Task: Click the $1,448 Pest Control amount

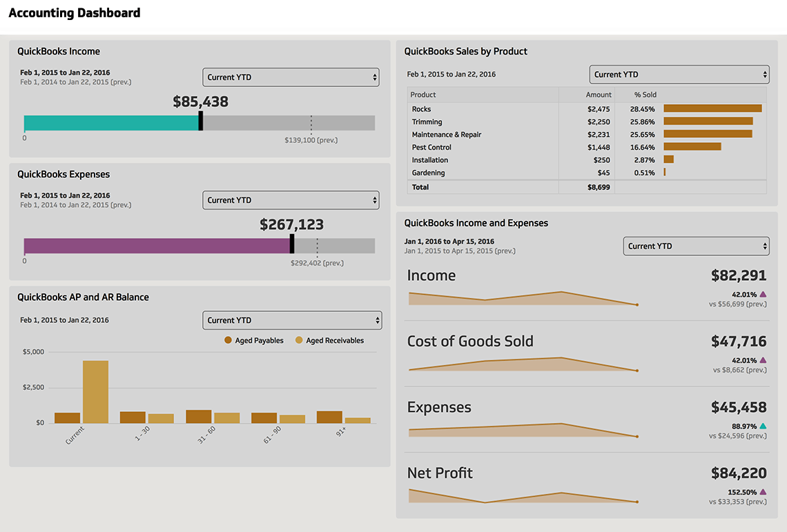Action: click(599, 147)
